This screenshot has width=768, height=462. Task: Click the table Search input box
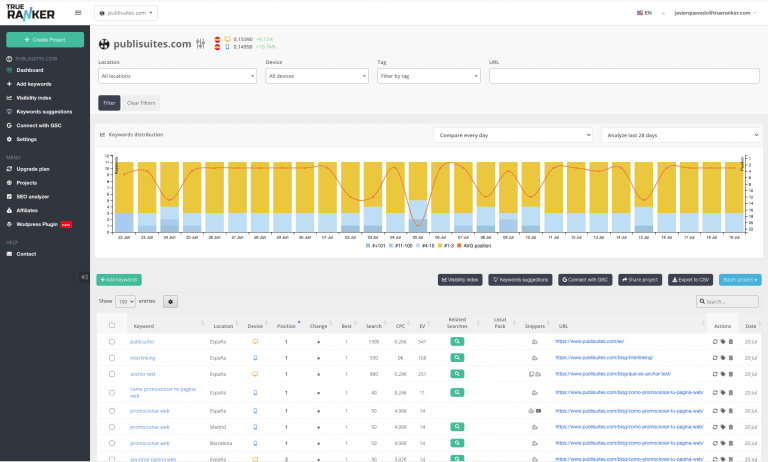(x=727, y=302)
